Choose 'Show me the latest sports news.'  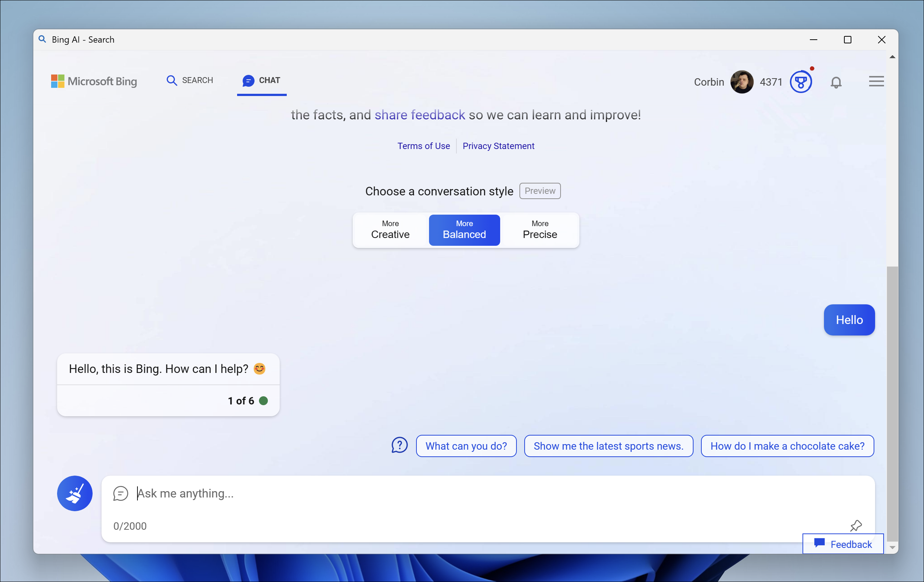(x=608, y=446)
